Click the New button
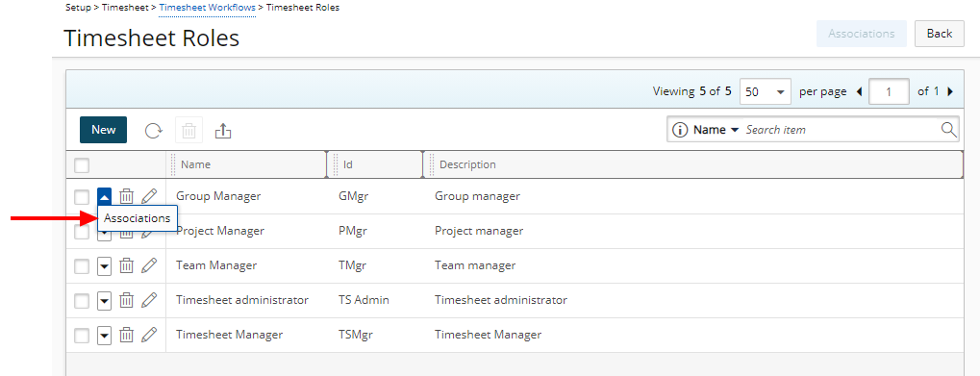The image size is (980, 376). coord(103,130)
